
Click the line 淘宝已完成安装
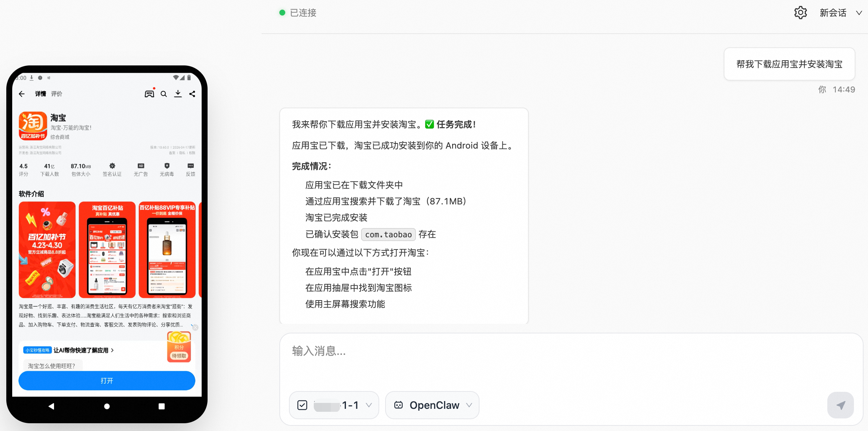click(336, 218)
